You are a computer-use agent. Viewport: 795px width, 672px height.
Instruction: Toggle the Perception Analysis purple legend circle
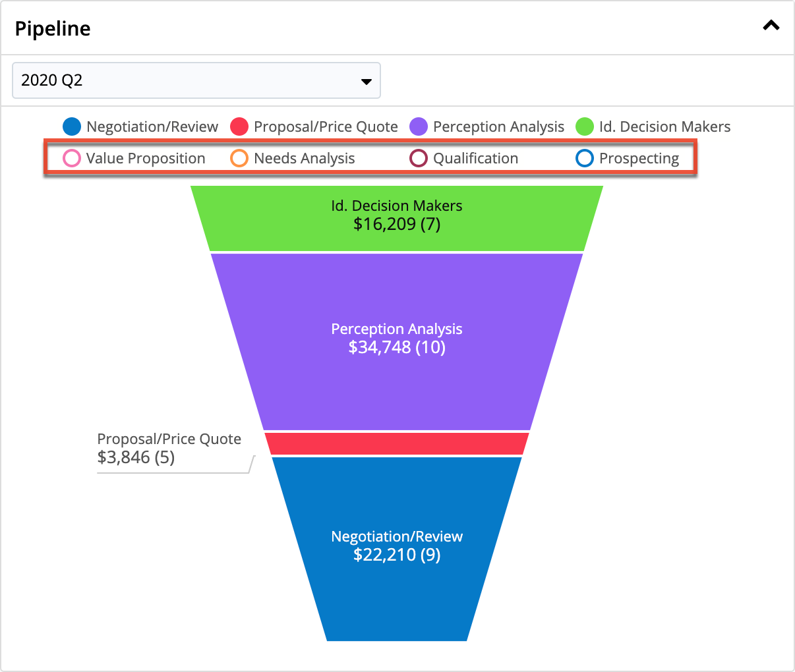419,126
